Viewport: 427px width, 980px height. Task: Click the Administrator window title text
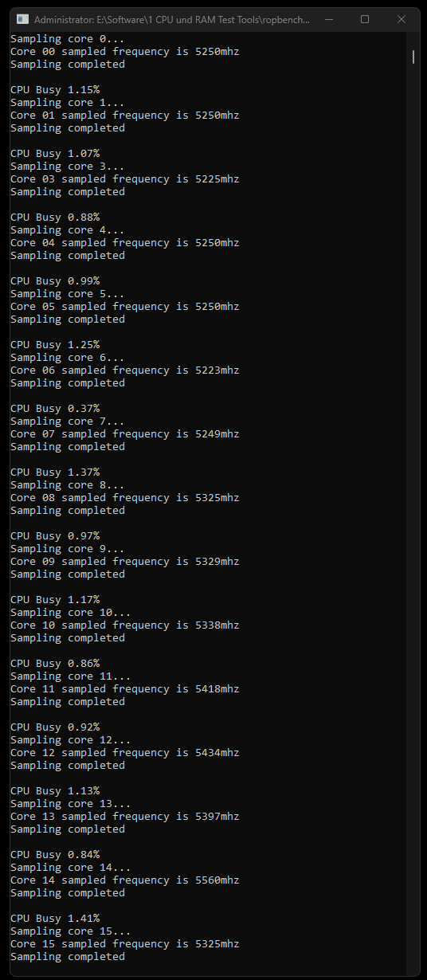172,19
